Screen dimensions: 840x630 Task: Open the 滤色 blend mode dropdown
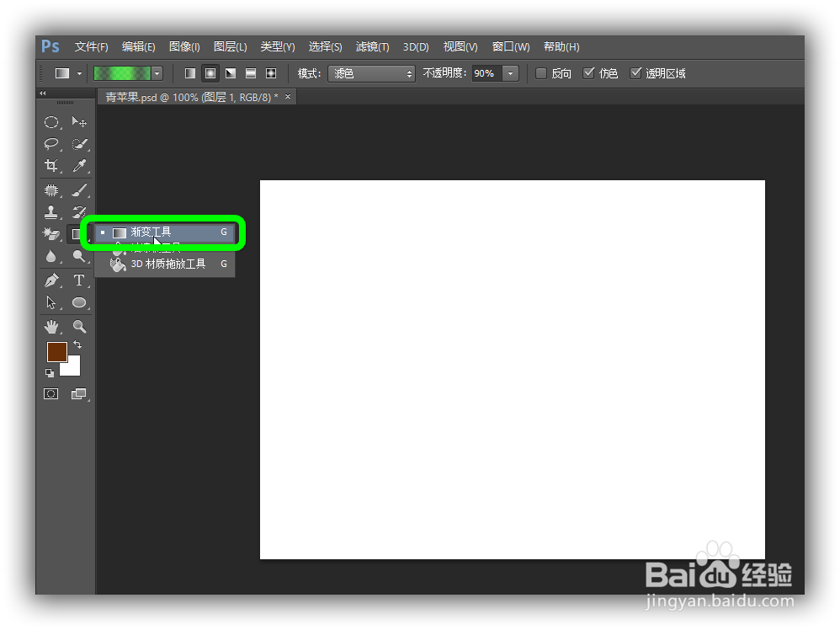point(371,73)
